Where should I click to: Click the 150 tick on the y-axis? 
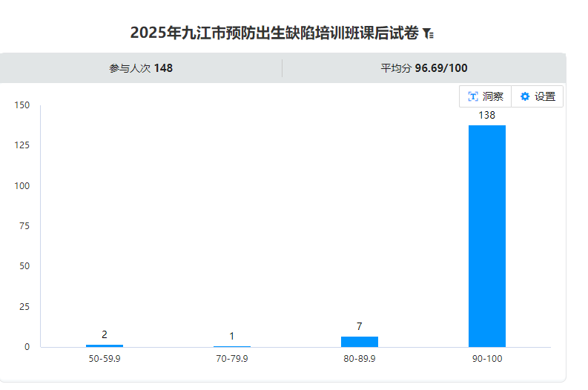click(x=22, y=105)
